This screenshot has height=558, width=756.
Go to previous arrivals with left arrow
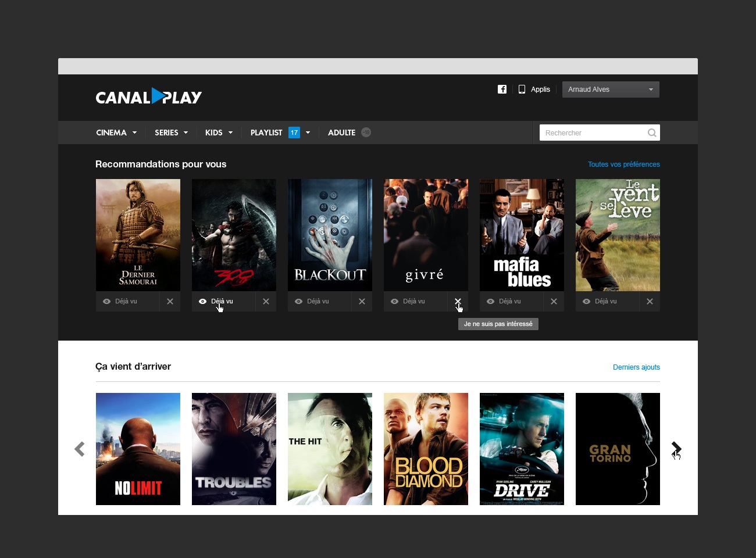[x=80, y=449]
